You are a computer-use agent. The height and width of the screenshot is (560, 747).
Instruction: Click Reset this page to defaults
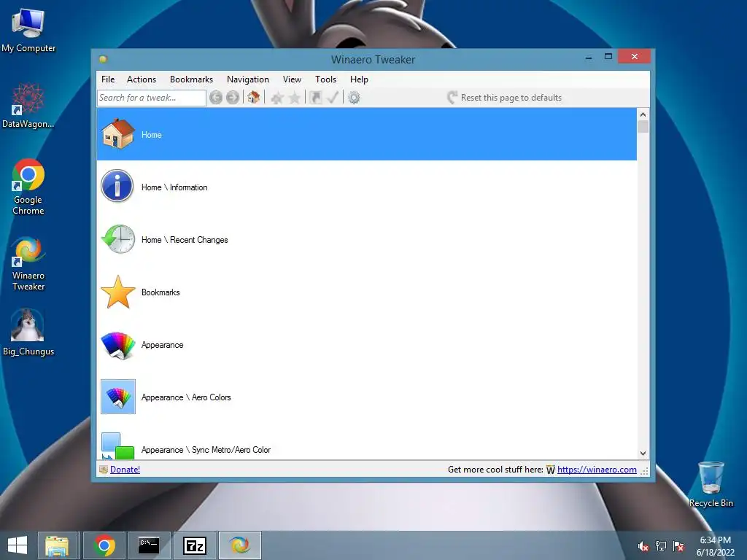coord(505,98)
